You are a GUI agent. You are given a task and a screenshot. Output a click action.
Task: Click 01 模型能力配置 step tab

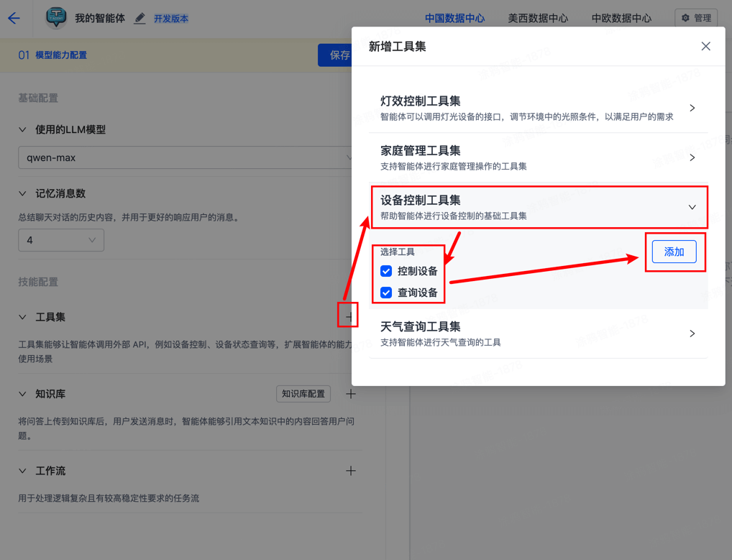[x=52, y=55]
